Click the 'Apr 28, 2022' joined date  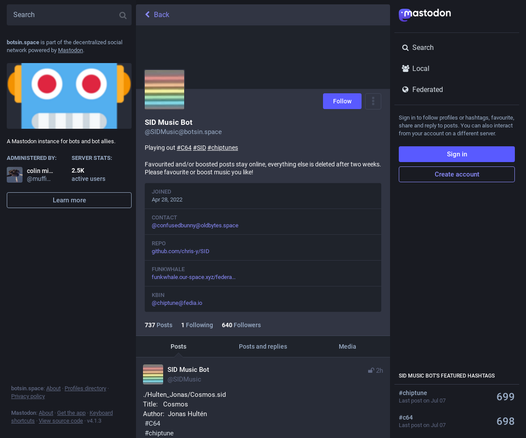tap(167, 200)
